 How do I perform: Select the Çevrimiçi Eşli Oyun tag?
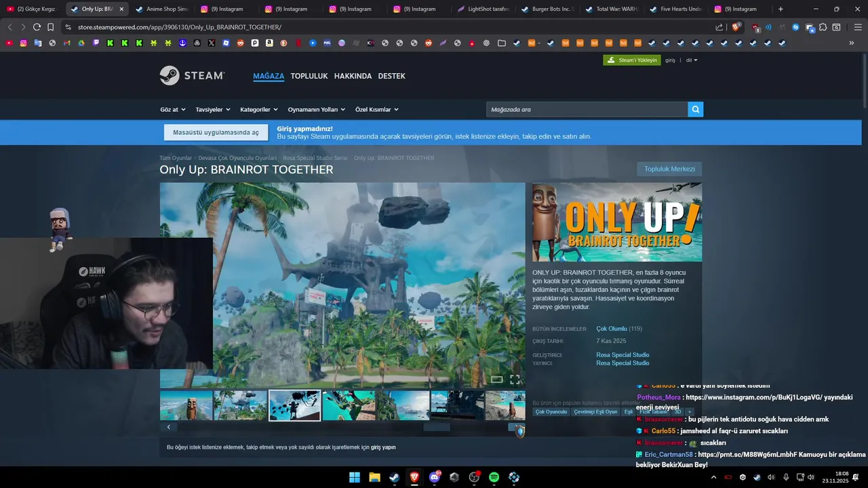(595, 411)
